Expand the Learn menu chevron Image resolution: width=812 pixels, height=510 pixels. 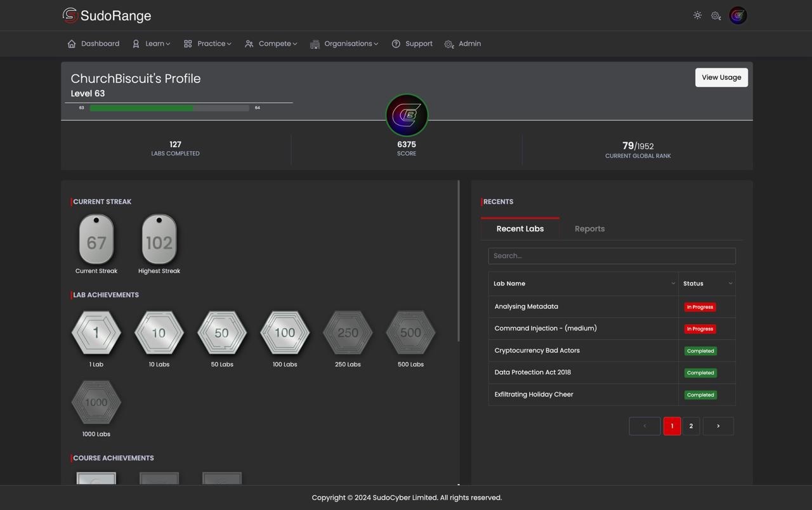(x=167, y=44)
